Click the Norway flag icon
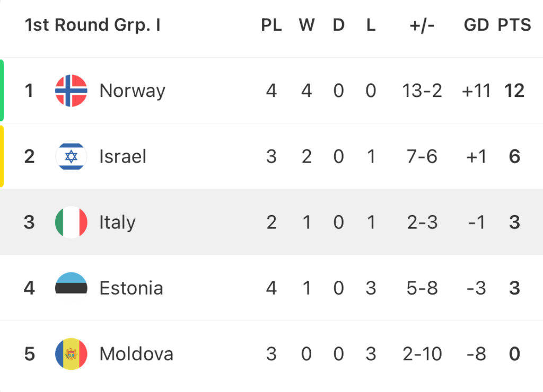Image resolution: width=543 pixels, height=392 pixels. click(71, 91)
